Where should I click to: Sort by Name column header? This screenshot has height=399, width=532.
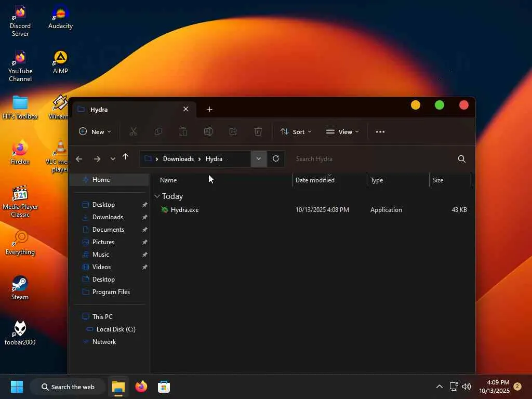(x=168, y=180)
